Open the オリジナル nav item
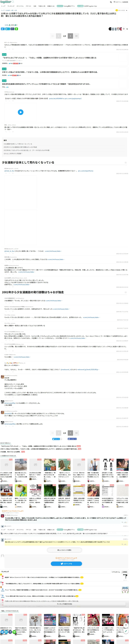The width and height of the screenshot is (129, 644). click(x=20, y=6)
